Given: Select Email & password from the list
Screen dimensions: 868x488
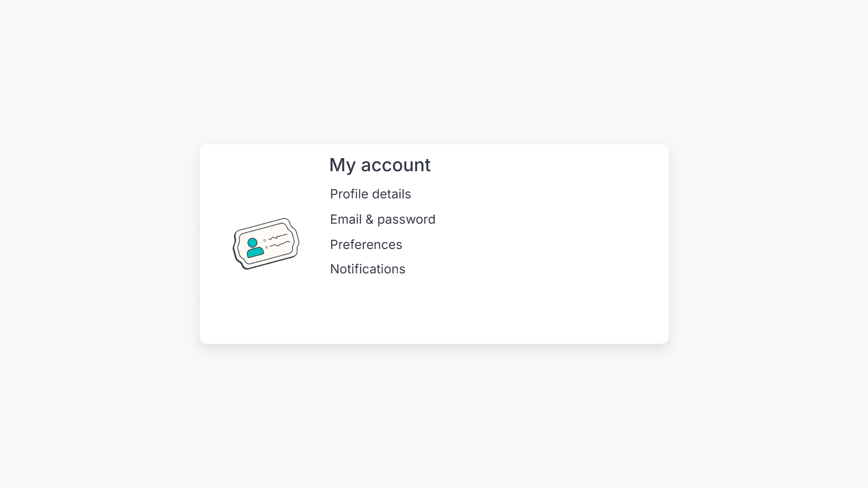Looking at the screenshot, I should click(382, 219).
